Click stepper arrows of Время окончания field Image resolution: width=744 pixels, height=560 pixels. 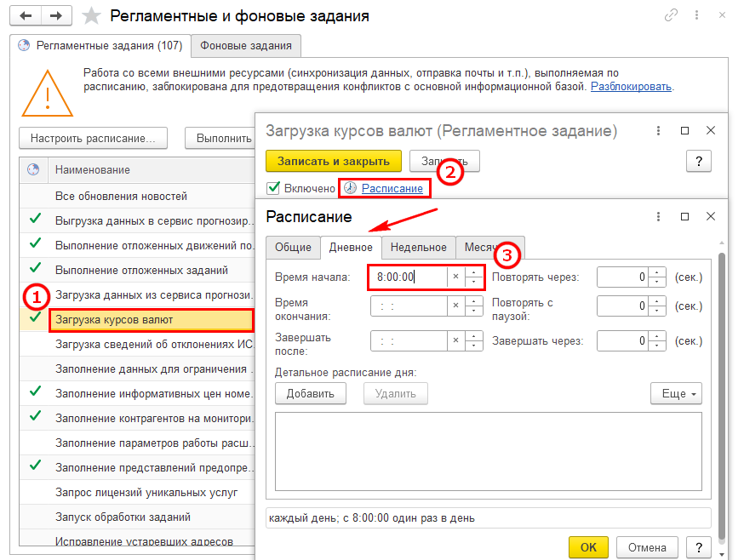pyautogui.click(x=473, y=306)
